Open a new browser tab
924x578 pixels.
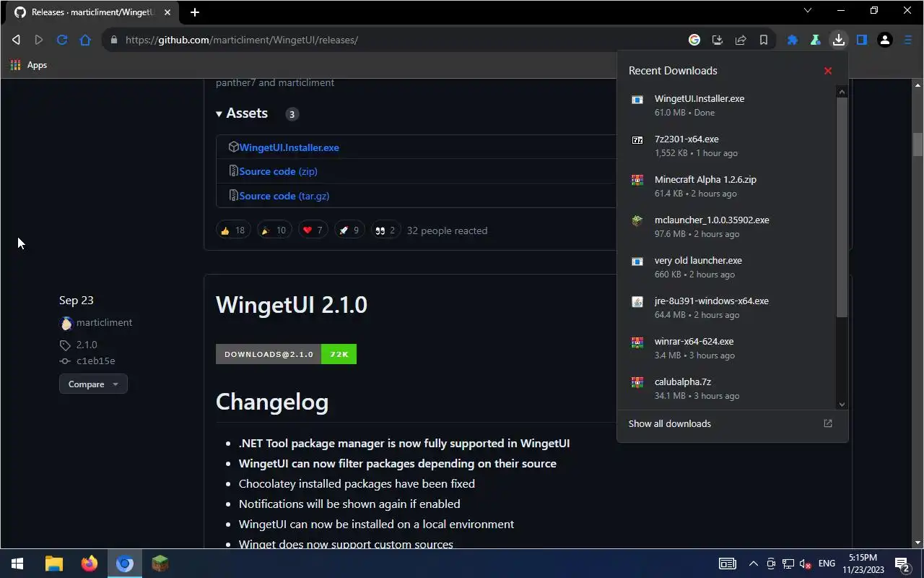(195, 12)
